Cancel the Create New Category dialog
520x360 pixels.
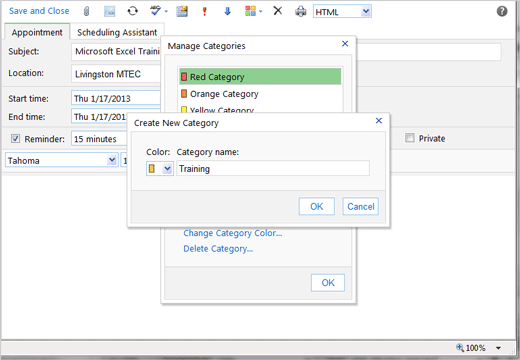pyautogui.click(x=361, y=206)
